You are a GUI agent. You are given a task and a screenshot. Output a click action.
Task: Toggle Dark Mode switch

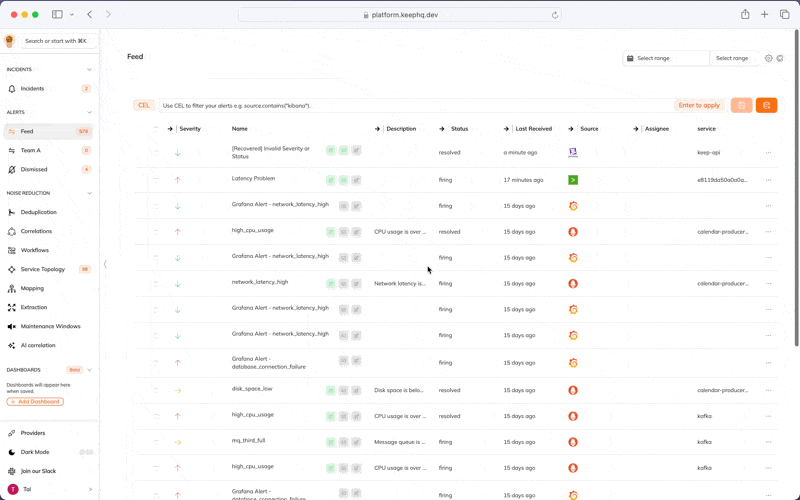pos(86,452)
